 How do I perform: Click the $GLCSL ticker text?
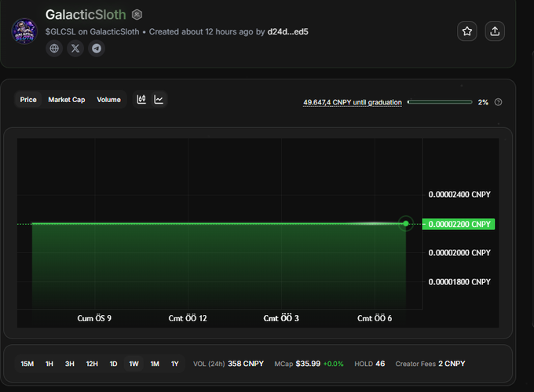pos(60,31)
